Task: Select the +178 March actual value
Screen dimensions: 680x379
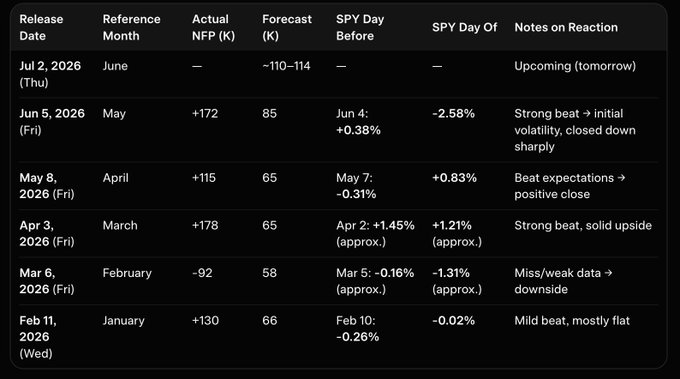Action: [x=205, y=225]
